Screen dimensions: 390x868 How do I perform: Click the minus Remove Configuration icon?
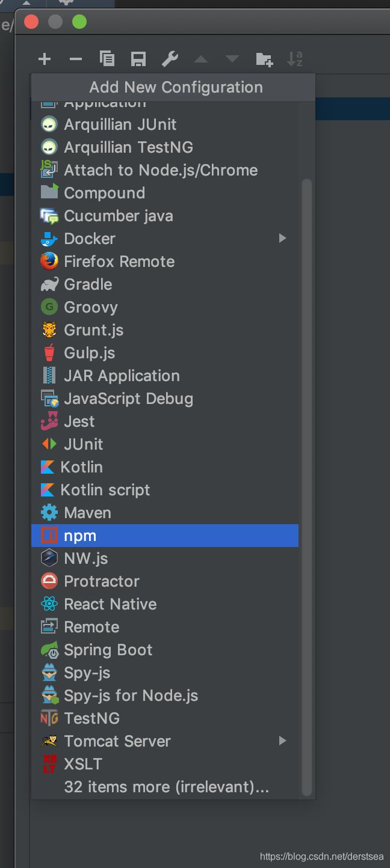76,59
